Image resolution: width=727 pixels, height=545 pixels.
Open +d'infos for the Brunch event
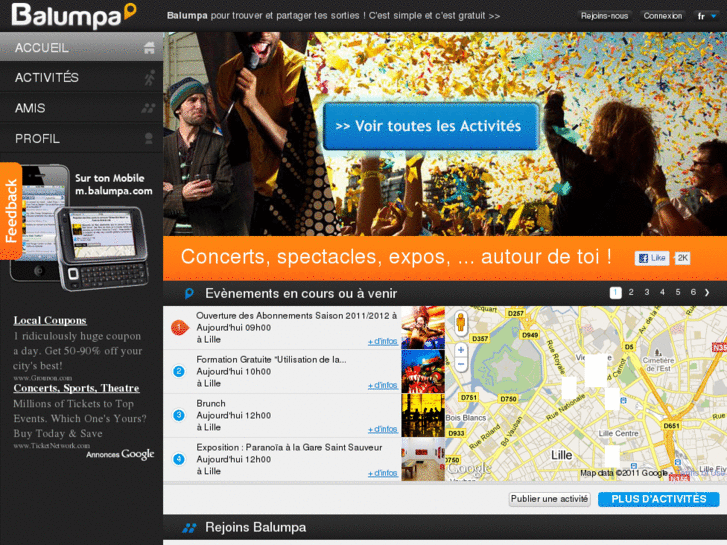(x=383, y=430)
